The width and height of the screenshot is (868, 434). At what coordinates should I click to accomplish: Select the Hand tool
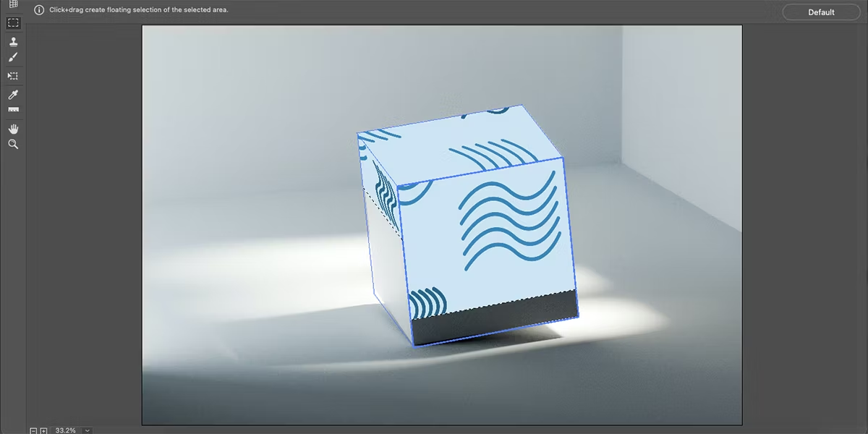[x=13, y=129]
